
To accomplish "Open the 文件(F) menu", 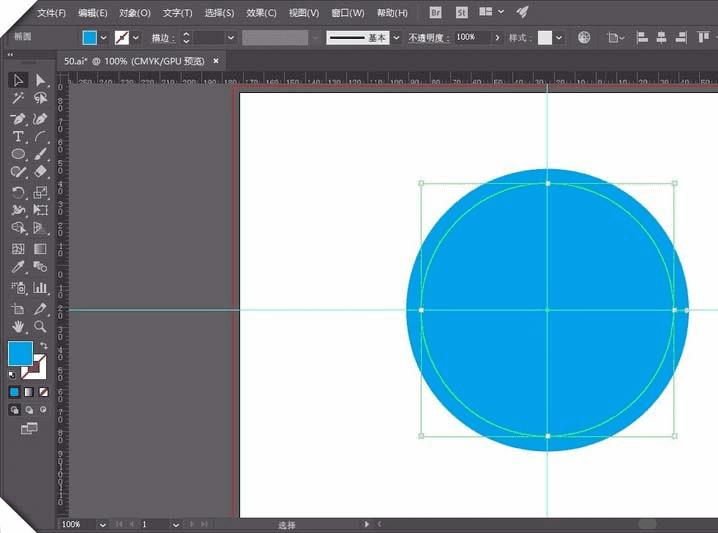I will click(52, 13).
